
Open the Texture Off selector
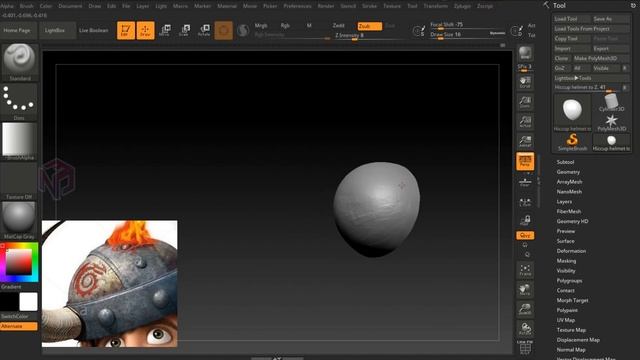(x=19, y=181)
